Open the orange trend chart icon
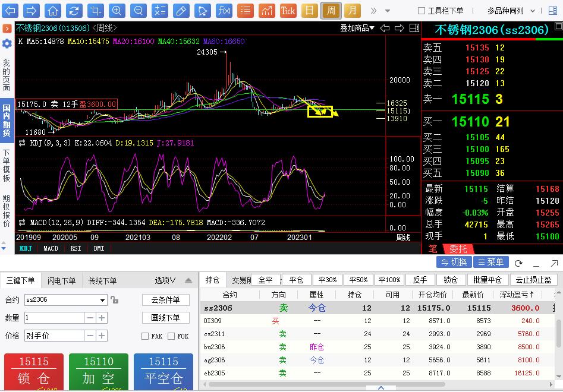Viewport: 563px width, 392px height. [x=267, y=11]
